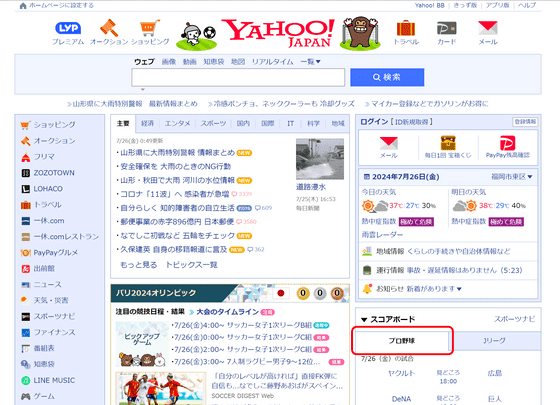The width and height of the screenshot is (560, 405).
Task: Switch to the Jリーグ scoreboard tab
Action: [495, 341]
